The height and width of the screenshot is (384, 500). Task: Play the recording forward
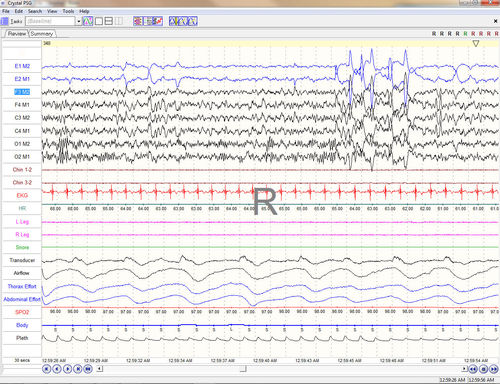pos(67,369)
